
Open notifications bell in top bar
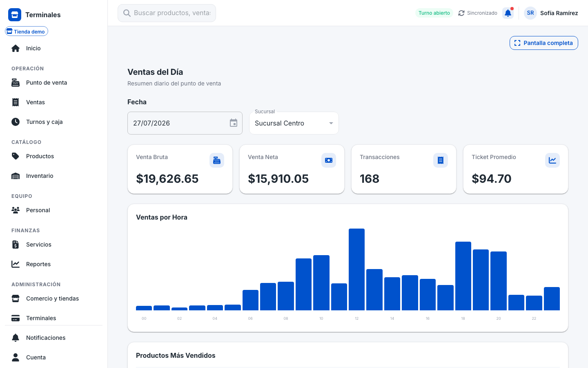[508, 13]
